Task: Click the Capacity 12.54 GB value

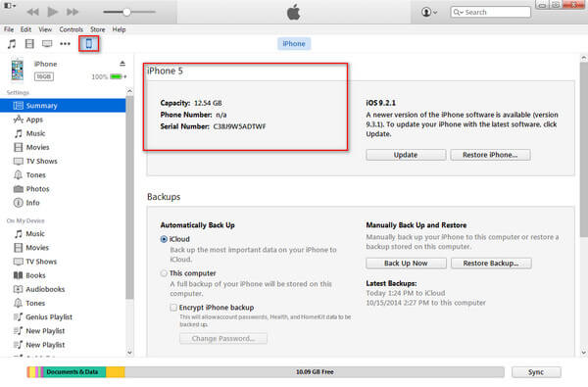Action: coord(208,103)
